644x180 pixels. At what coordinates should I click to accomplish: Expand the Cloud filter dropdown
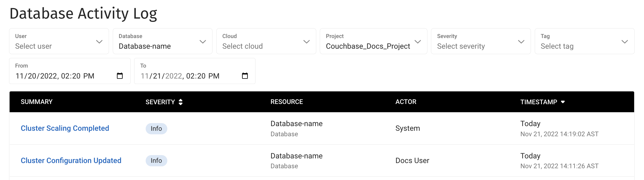pos(266,41)
